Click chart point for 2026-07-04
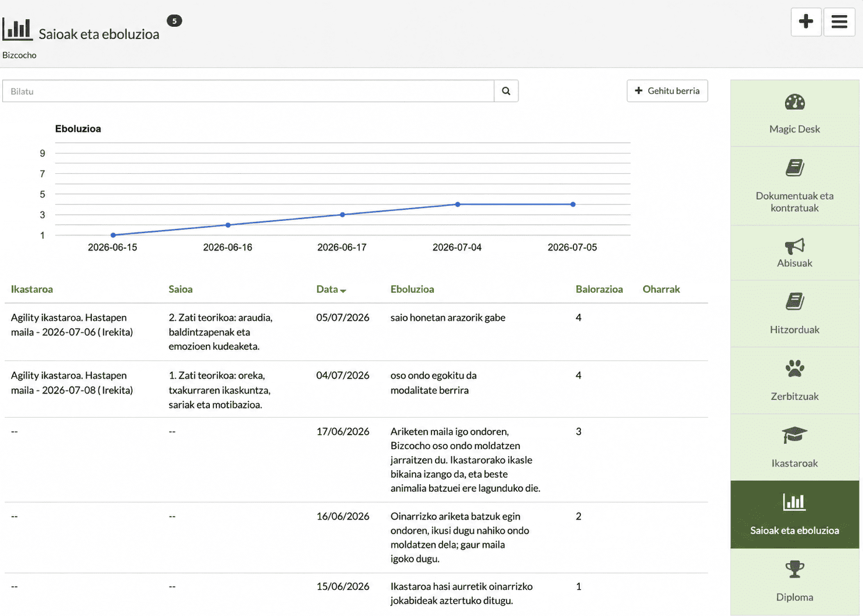The height and width of the screenshot is (616, 863). tap(458, 205)
